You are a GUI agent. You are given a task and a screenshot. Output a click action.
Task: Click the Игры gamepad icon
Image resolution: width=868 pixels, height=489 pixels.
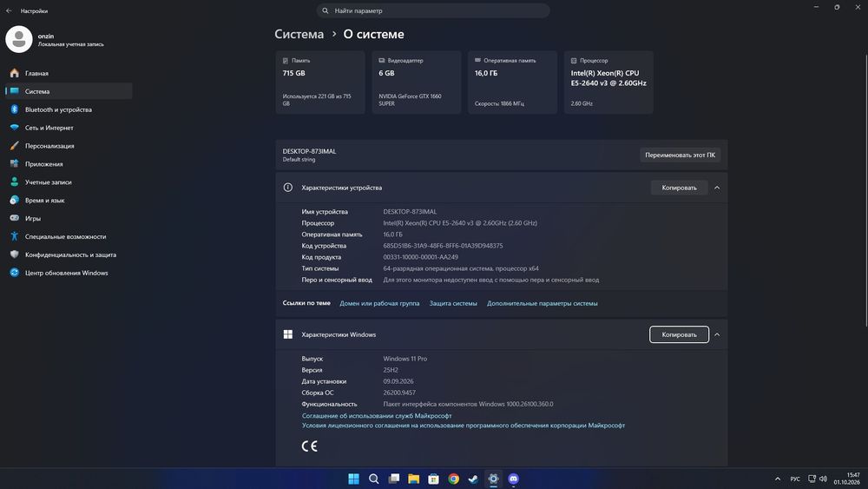(15, 218)
